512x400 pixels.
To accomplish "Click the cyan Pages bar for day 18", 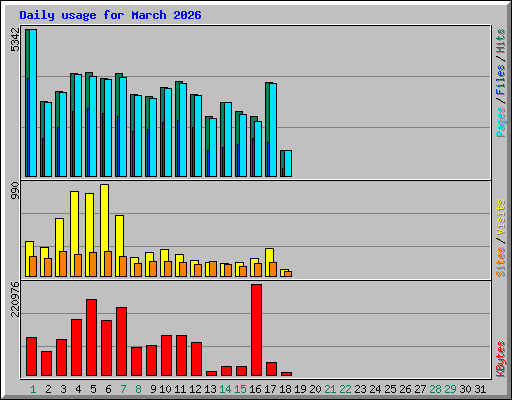I will coord(288,163).
